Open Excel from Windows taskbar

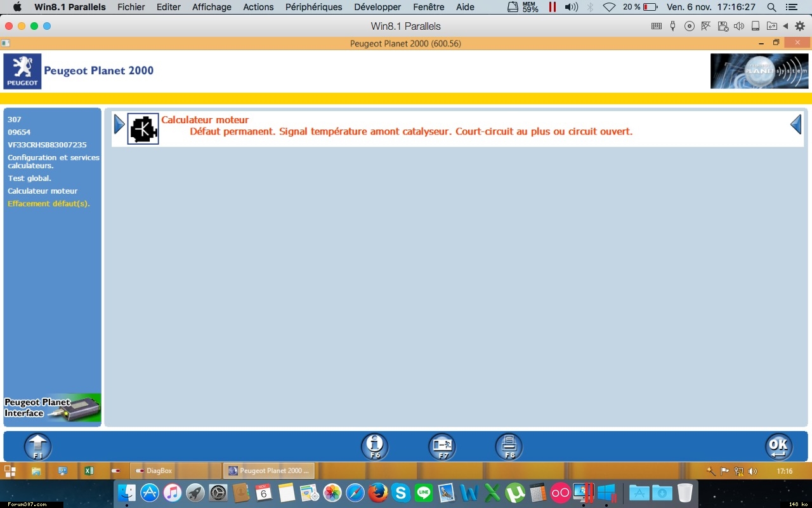point(89,471)
